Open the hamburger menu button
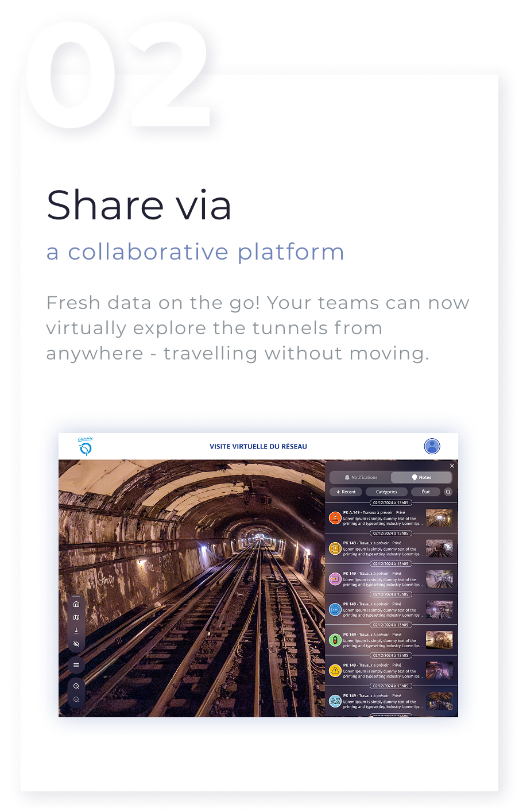This screenshot has width=519, height=812. 76,665
